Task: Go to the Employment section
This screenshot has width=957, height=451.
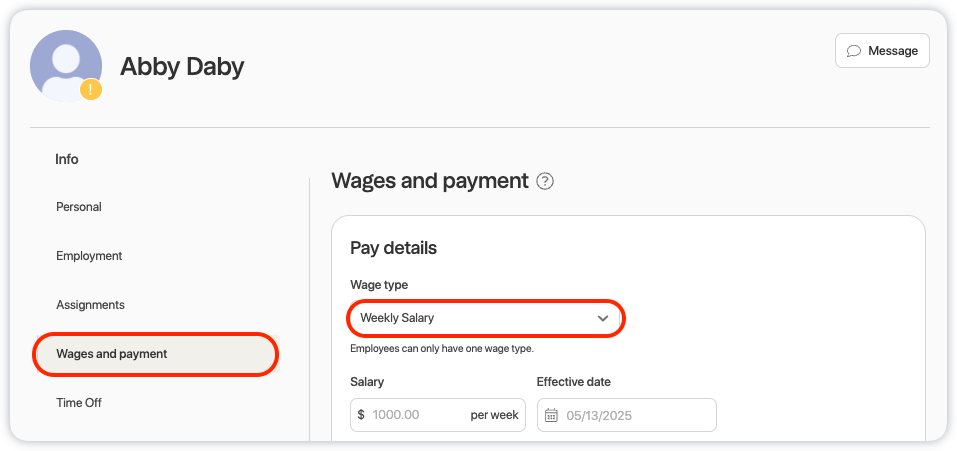Action: 89,256
